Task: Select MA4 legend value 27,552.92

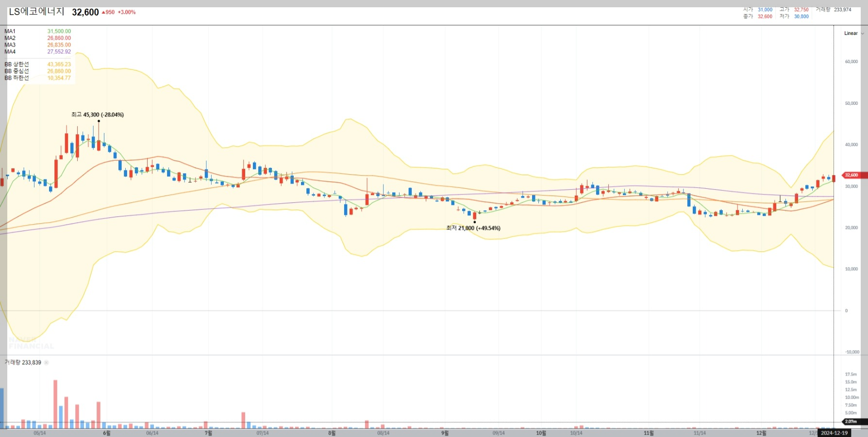Action: tap(59, 51)
